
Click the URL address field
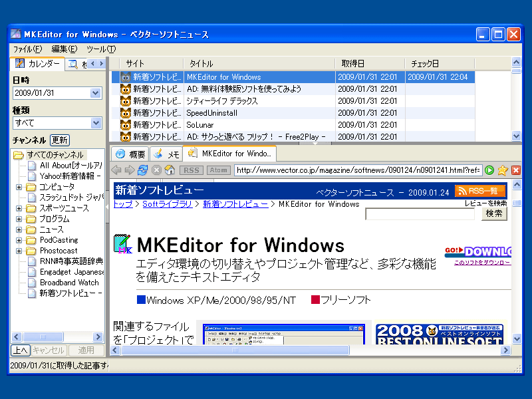point(358,170)
